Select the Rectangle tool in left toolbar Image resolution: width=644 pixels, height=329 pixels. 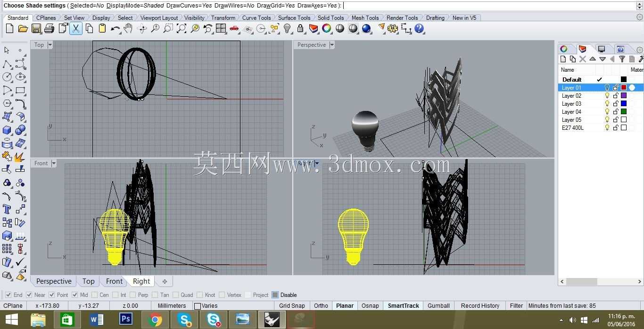click(20, 90)
